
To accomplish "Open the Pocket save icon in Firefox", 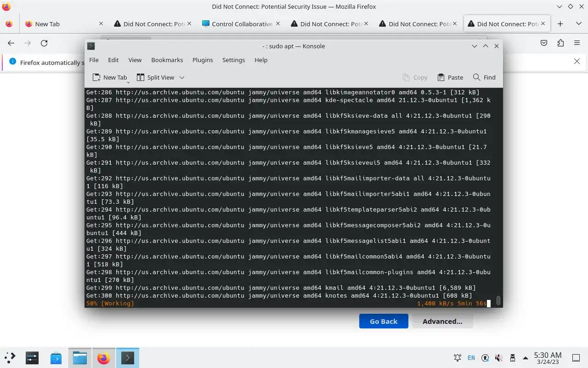I will point(544,43).
